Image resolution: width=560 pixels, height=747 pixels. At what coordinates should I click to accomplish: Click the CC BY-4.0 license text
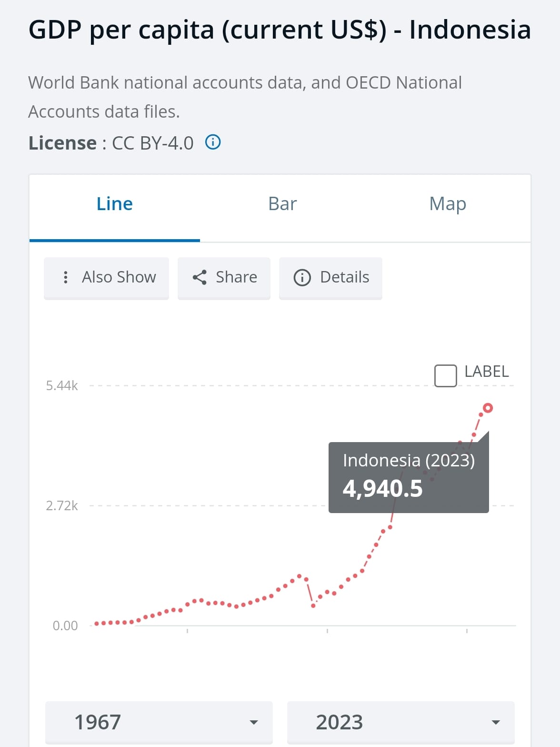pyautogui.click(x=153, y=143)
